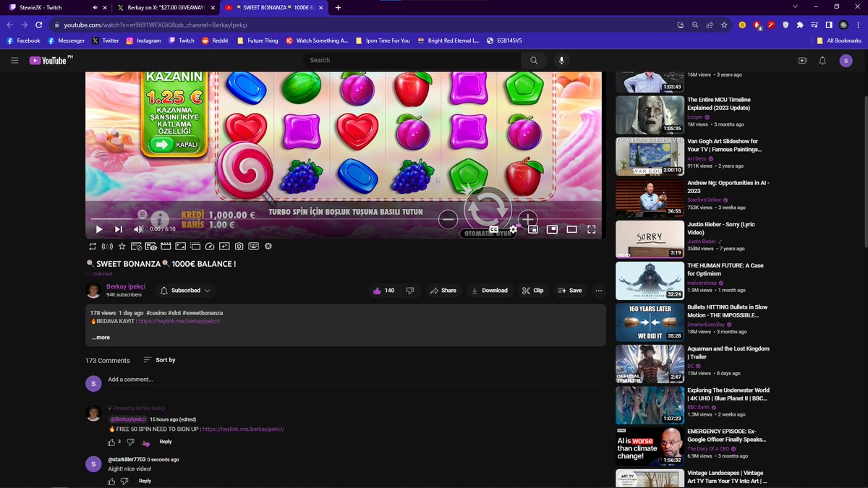Open the Facebook bookmark
The width and height of the screenshot is (868, 488).
point(23,40)
